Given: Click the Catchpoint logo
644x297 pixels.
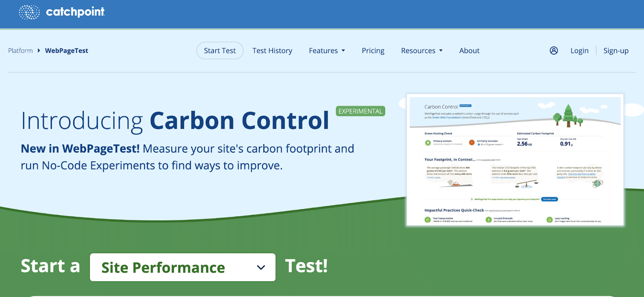Looking at the screenshot, I should [x=62, y=12].
